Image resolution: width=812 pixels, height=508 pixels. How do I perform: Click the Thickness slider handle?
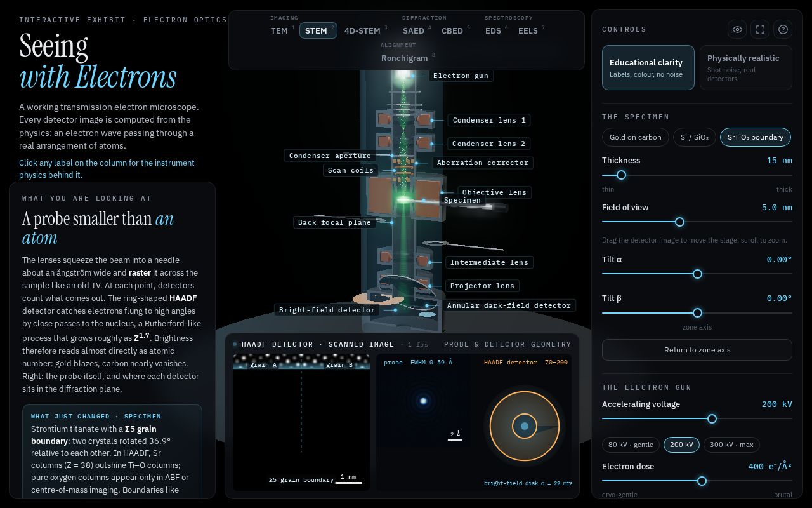click(x=621, y=175)
